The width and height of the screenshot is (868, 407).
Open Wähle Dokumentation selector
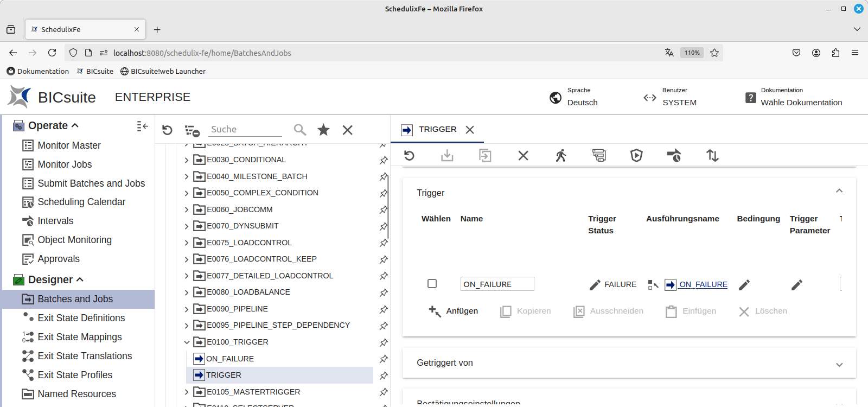tap(801, 103)
